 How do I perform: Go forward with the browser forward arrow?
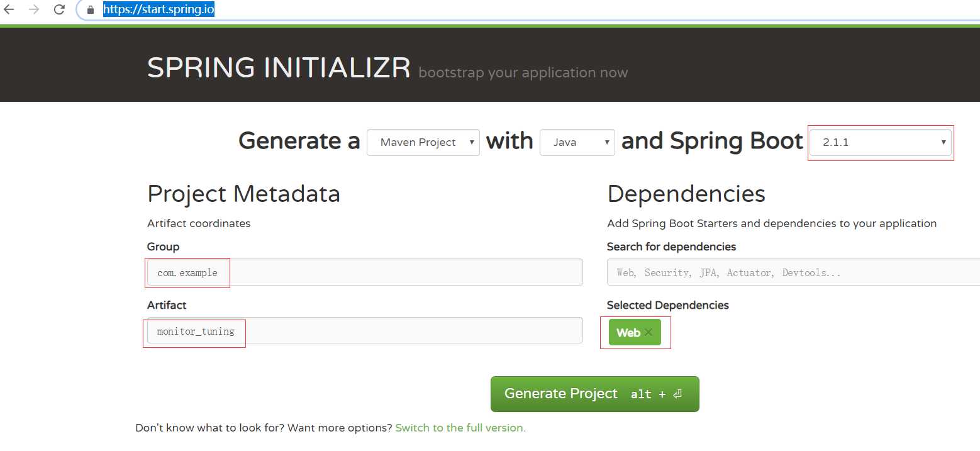coord(34,9)
